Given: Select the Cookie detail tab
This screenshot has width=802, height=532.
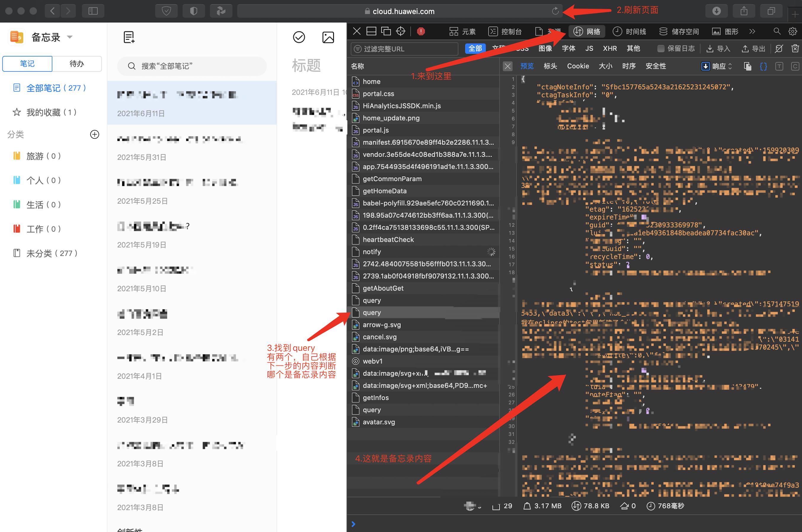Looking at the screenshot, I should 578,66.
